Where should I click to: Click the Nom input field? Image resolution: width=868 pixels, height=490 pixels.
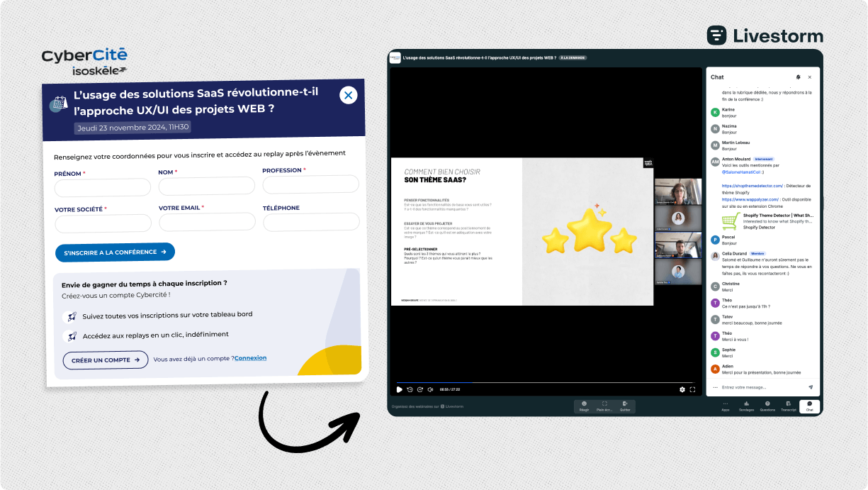(x=207, y=186)
